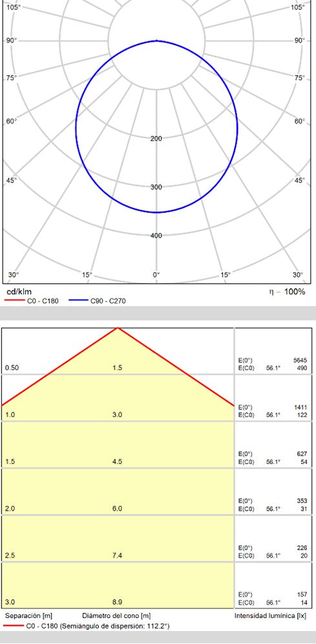This screenshot has height=644, width=316.
Task: Click the red cone apex in beam diagram
Action: pyautogui.click(x=118, y=328)
